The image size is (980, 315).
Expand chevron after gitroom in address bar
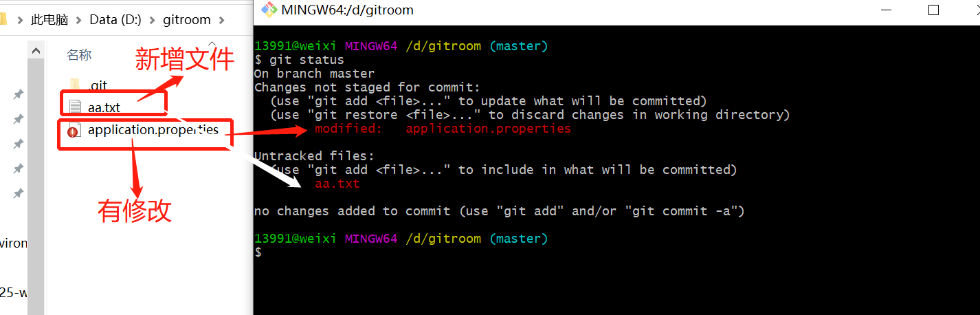[221, 20]
